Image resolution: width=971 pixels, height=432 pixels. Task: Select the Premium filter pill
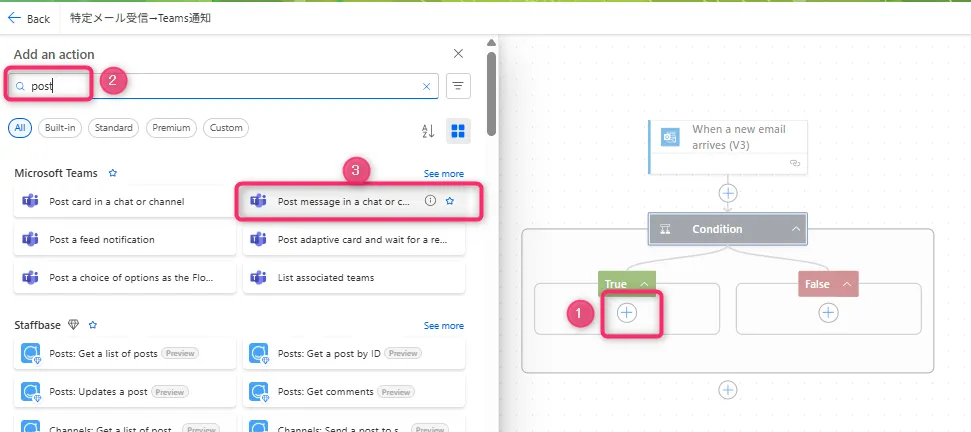point(171,128)
